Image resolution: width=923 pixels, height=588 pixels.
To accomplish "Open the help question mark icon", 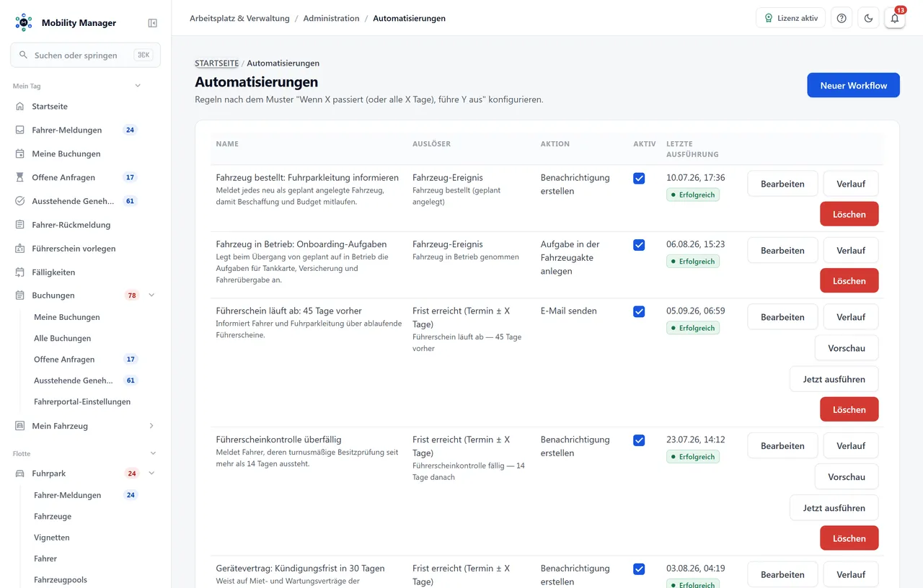I will (x=842, y=18).
